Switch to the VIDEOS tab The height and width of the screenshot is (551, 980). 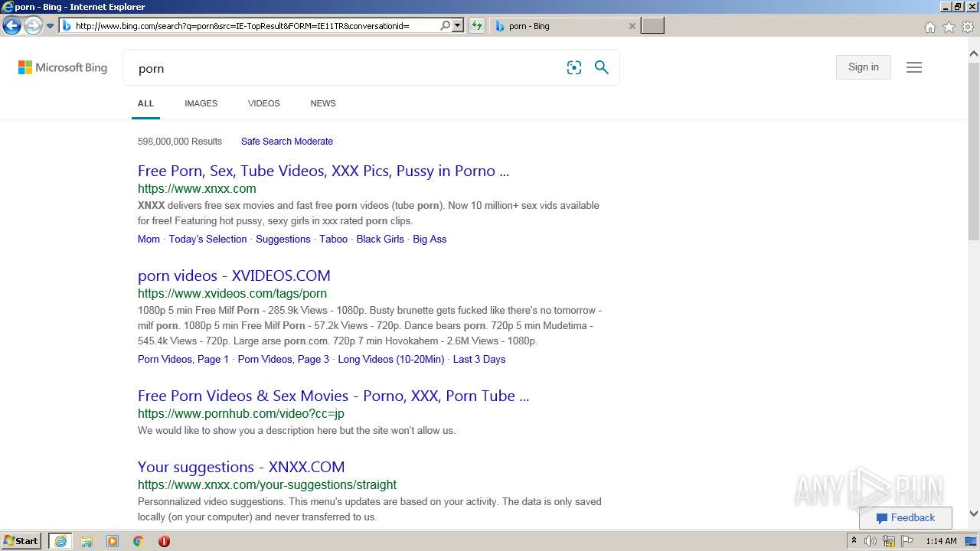coord(263,103)
